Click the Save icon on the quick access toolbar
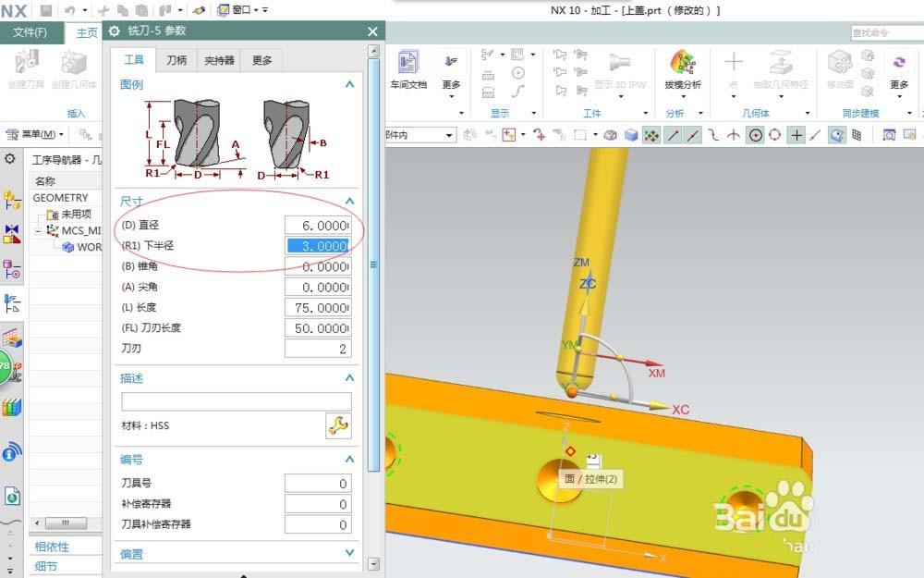924x578 pixels. [x=47, y=9]
